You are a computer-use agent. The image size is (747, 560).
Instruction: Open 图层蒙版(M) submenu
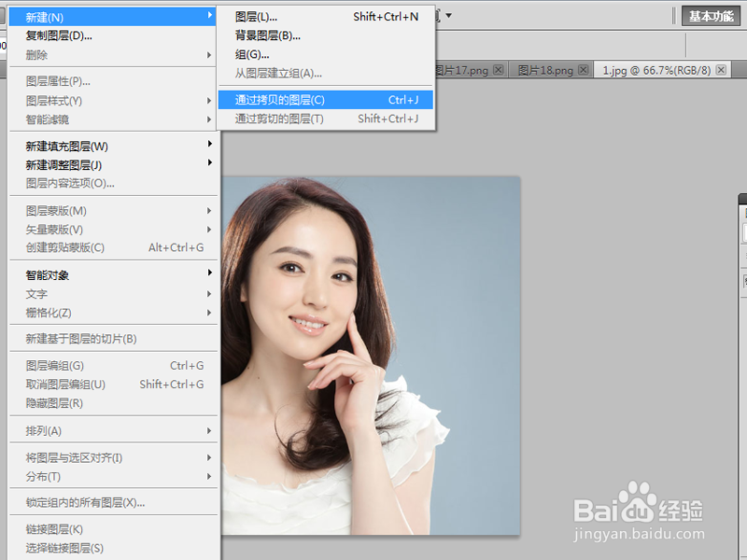113,211
